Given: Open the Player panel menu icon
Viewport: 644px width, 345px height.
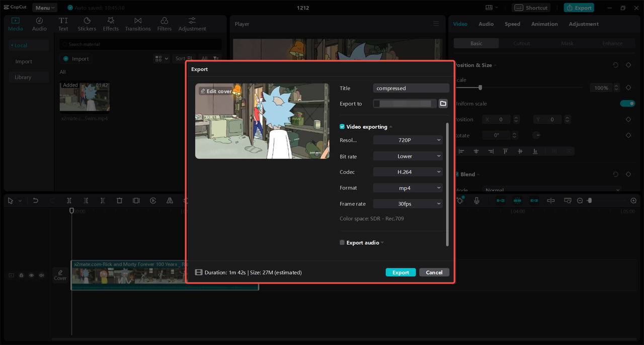Looking at the screenshot, I should pyautogui.click(x=436, y=24).
